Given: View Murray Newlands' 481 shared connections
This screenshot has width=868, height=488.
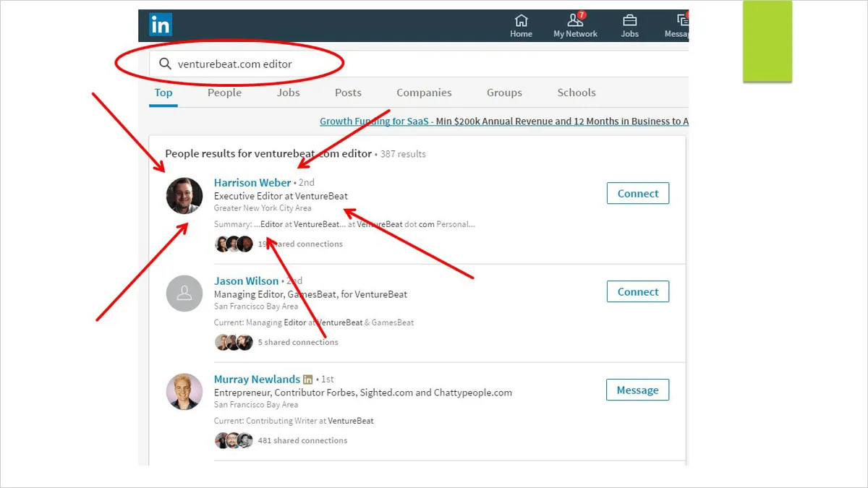Looking at the screenshot, I should (302, 440).
